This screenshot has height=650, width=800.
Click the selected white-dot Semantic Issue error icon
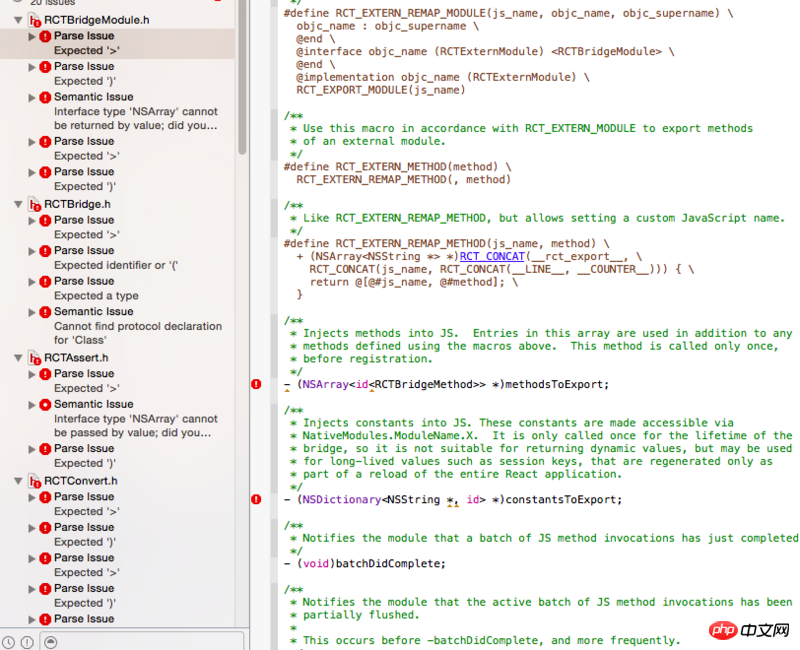pos(45,404)
